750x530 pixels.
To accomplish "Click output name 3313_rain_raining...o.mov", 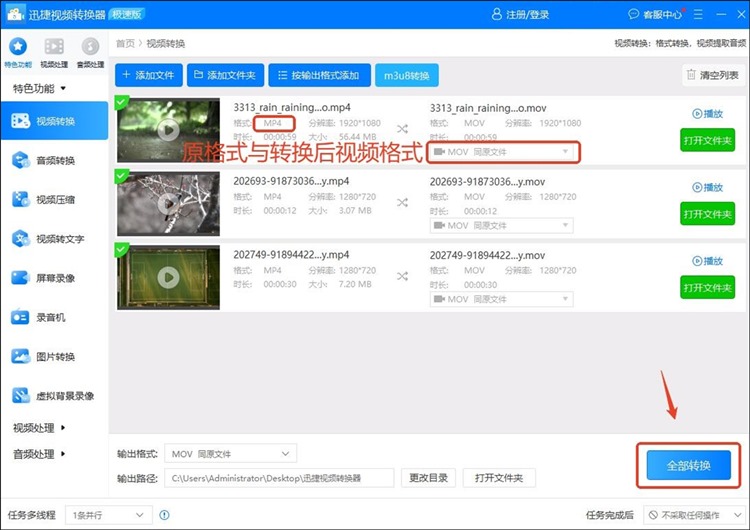I will coord(488,108).
